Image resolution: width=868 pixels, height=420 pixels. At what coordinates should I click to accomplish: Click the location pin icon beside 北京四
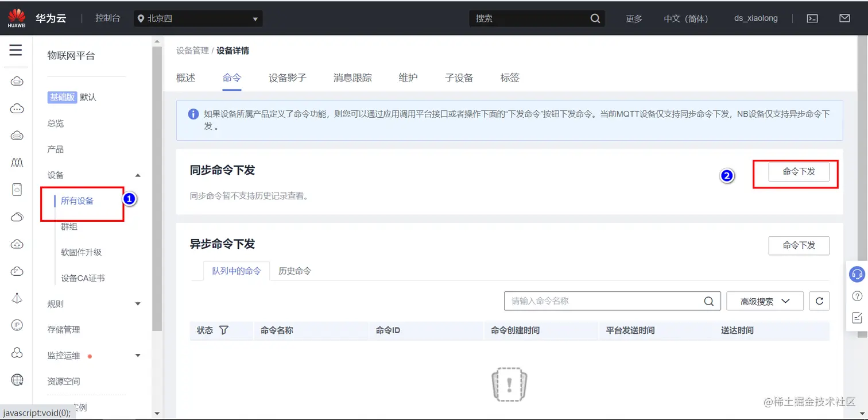(x=141, y=18)
